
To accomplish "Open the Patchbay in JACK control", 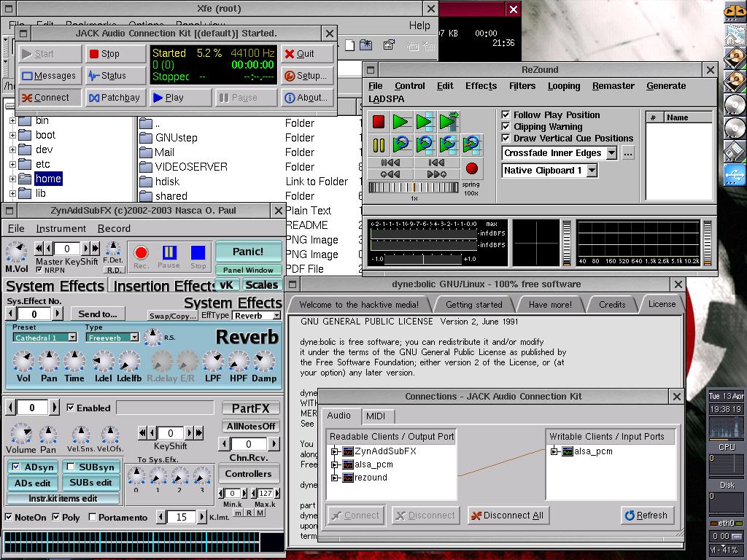I will 115,98.
